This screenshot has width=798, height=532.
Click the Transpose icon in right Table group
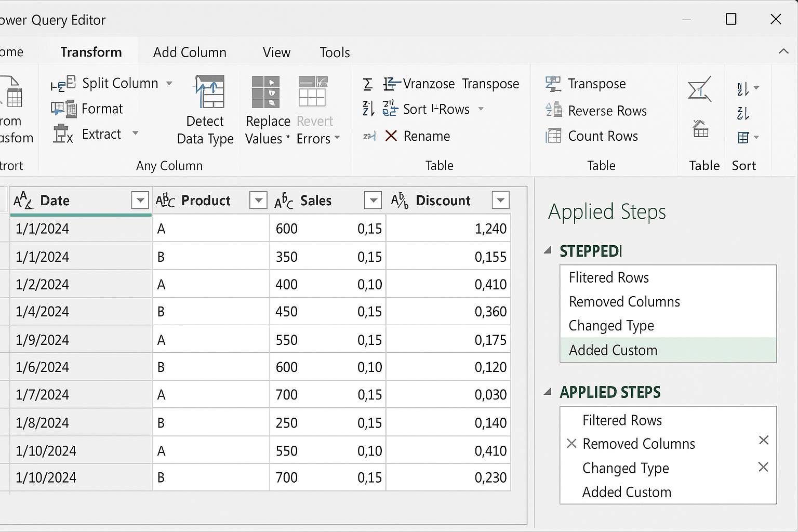click(553, 84)
